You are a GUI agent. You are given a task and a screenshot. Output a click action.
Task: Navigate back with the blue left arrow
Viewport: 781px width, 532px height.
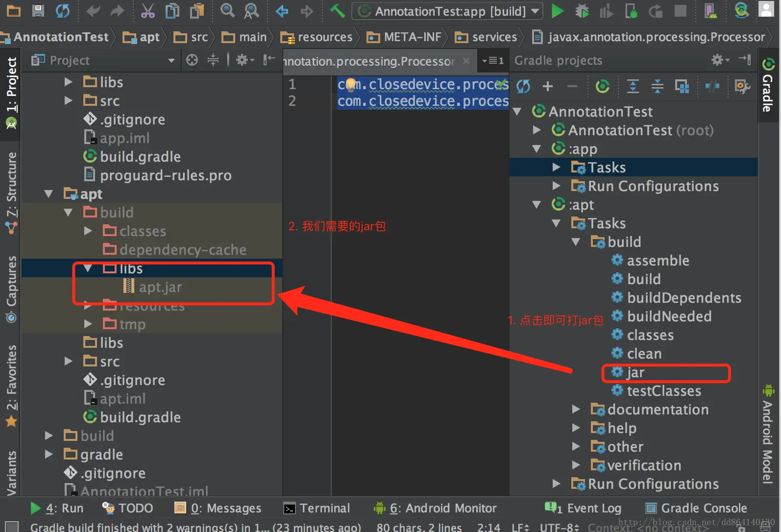(282, 11)
